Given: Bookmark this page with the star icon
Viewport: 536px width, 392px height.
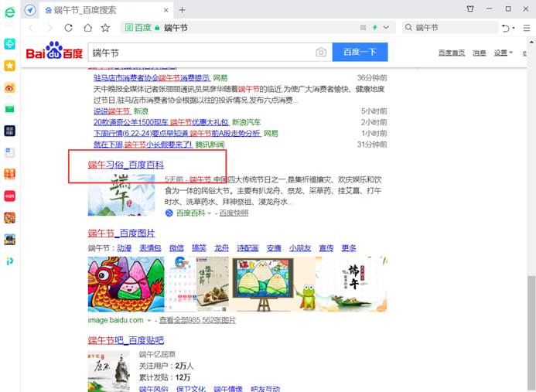Looking at the screenshot, I should 105,28.
